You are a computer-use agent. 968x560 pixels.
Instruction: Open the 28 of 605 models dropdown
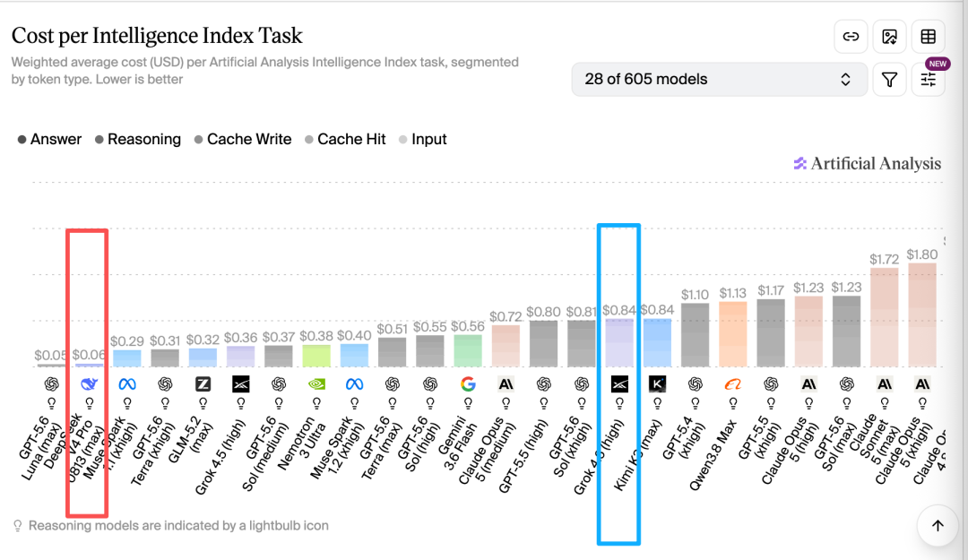point(719,80)
